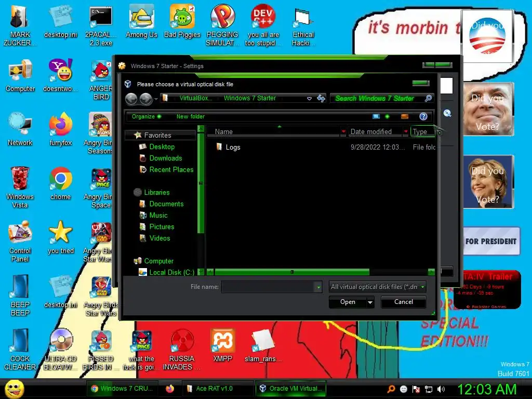
Task: Select the 2PACAL 2.3.exe icon
Action: pos(101,26)
